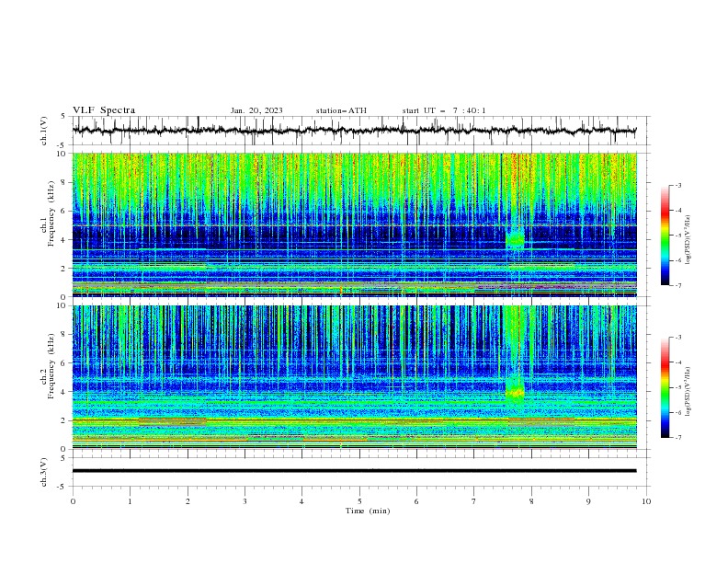The width and height of the screenshot is (728, 563).
Task: Click the "ch.3(V)" axis label
Action: click(44, 472)
